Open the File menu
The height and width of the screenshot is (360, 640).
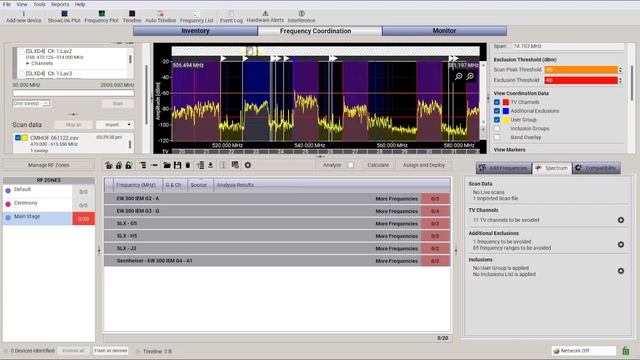click(x=7, y=4)
